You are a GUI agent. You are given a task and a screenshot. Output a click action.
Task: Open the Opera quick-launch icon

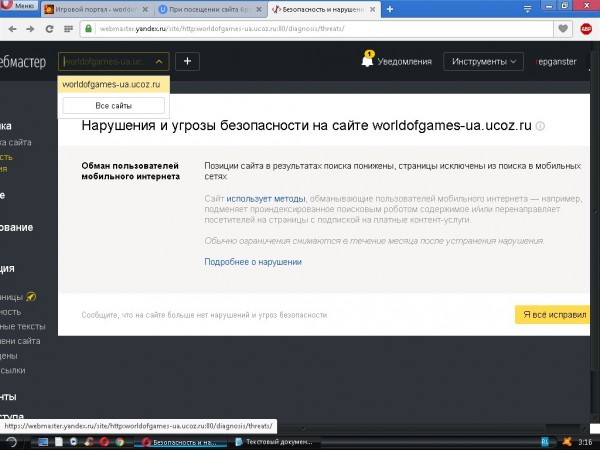104,442
